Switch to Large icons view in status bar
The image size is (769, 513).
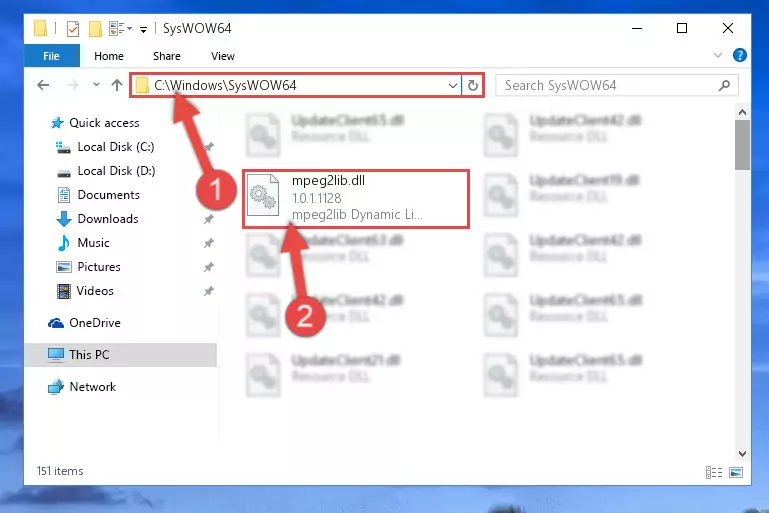pos(736,472)
